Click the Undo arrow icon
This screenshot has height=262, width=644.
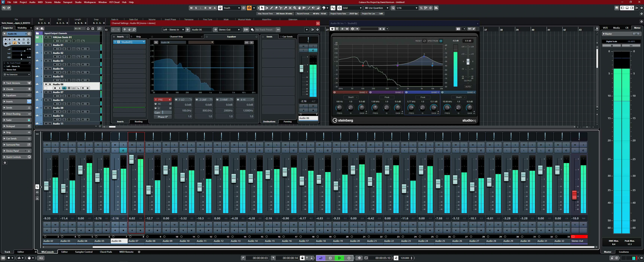(x=4, y=8)
